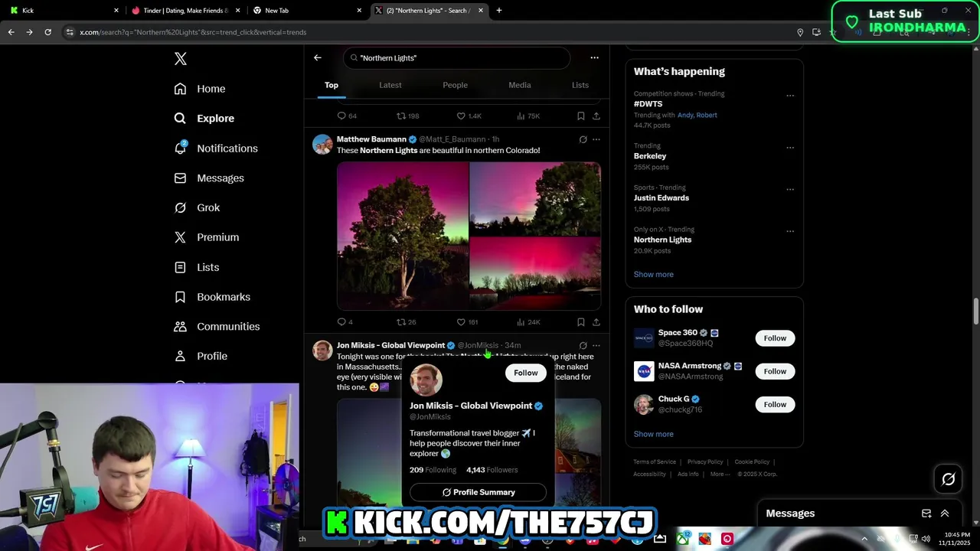Image resolution: width=980 pixels, height=551 pixels.
Task: Open more options for #DWTS trend
Action: (x=790, y=96)
